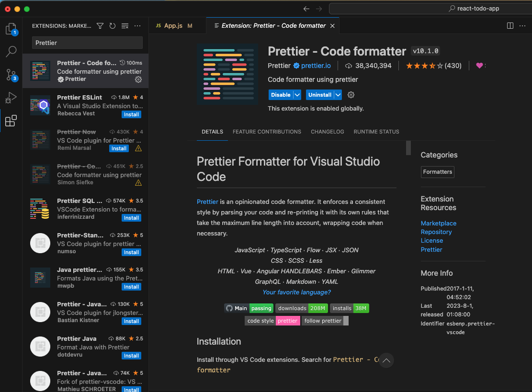The height and width of the screenshot is (392, 532).
Task: Click the code style prettier badge
Action: [x=272, y=321]
